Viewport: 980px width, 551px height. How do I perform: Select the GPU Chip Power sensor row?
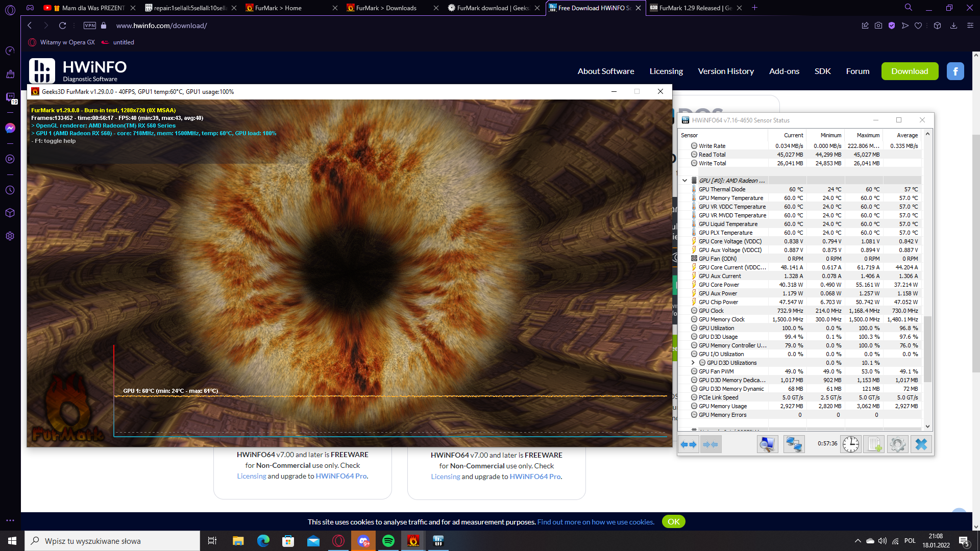(801, 302)
